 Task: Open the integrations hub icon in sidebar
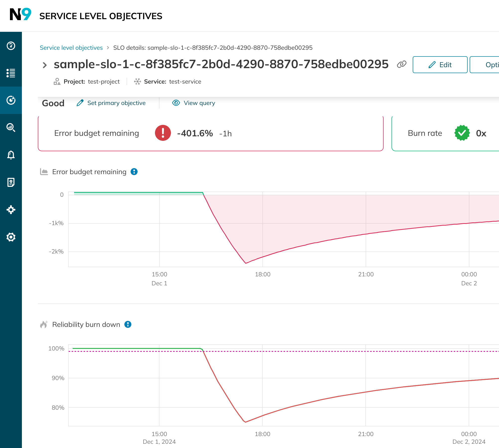pos(11,210)
